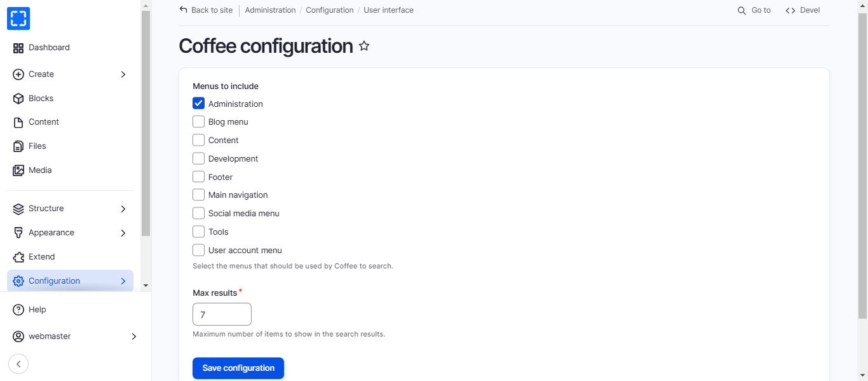The image size is (868, 381).
Task: Star this page as a favorite shortcut
Action: pos(364,46)
